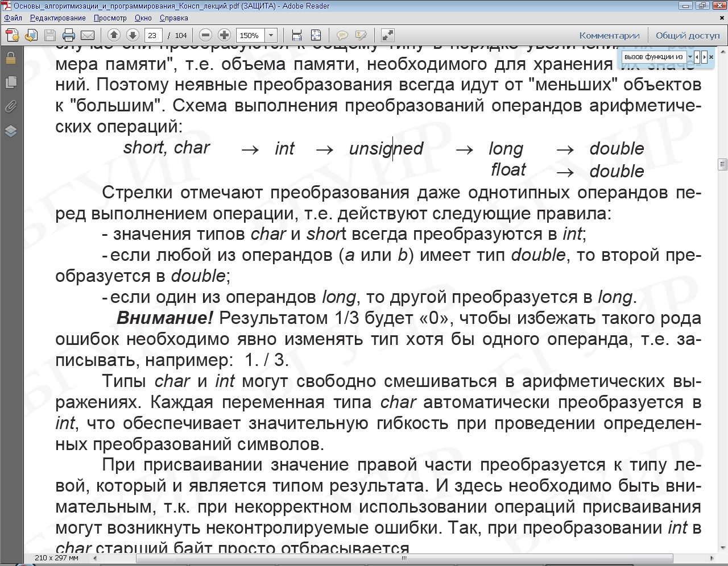The height and width of the screenshot is (566, 728).
Task: Click the 150% zoom value field
Action: pyautogui.click(x=250, y=35)
